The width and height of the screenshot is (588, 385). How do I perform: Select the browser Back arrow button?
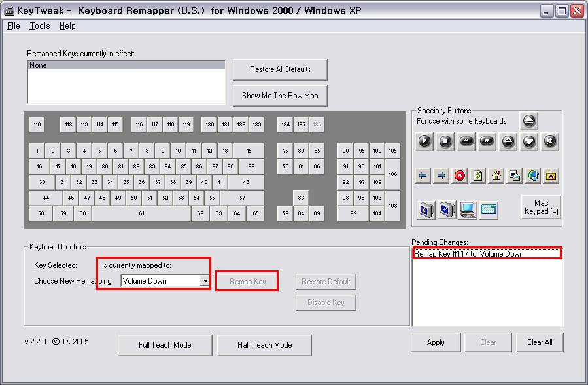[x=423, y=175]
